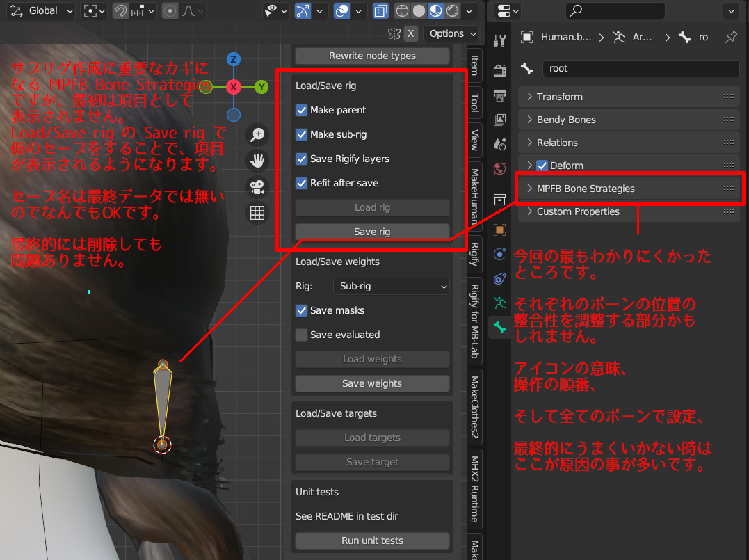Click the Save rig button
The width and height of the screenshot is (749, 560).
(x=372, y=231)
